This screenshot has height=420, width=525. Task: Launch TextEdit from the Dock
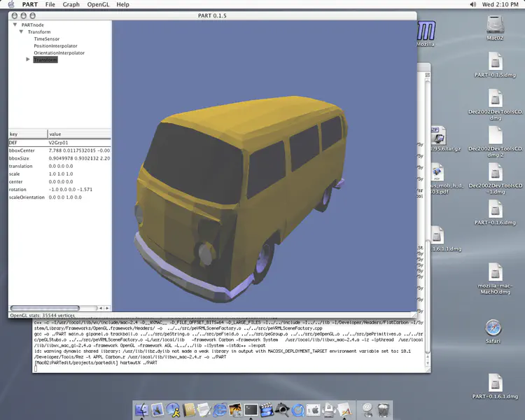pyautogui.click(x=204, y=409)
